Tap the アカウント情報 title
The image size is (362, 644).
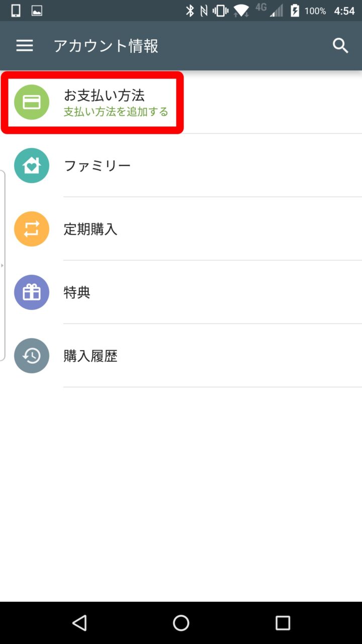tap(106, 46)
